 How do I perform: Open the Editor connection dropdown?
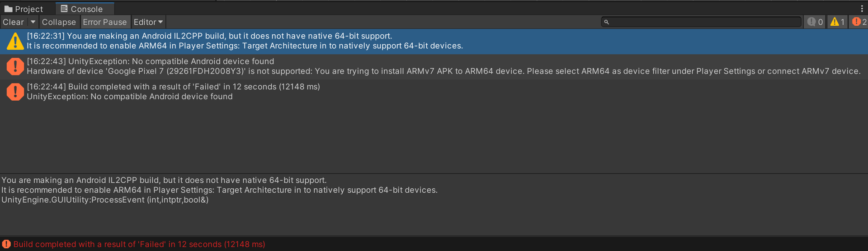148,22
